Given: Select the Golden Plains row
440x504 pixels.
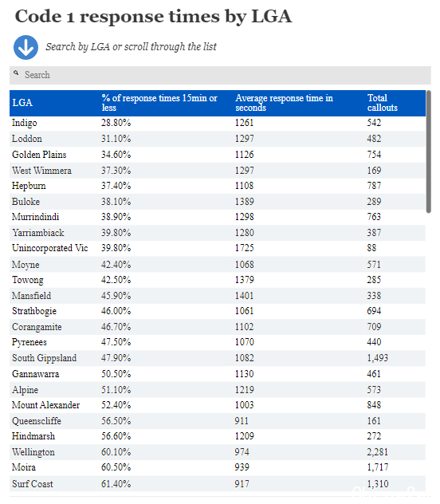Looking at the screenshot, I should (218, 155).
